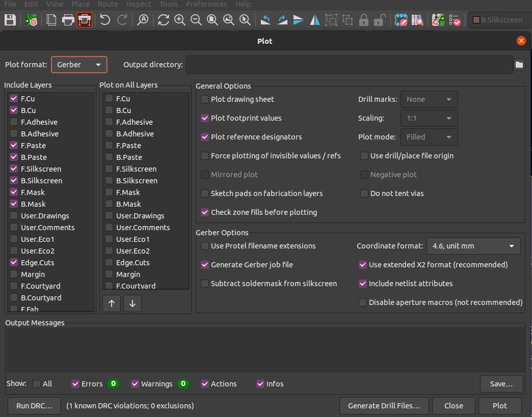The height and width of the screenshot is (417, 532).
Task: Click the B.Silkscreen layer color swatch
Action: pyautogui.click(x=476, y=20)
